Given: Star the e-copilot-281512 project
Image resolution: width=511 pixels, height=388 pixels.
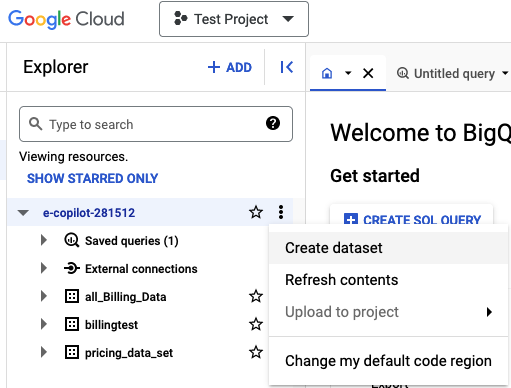Looking at the screenshot, I should [x=256, y=212].
